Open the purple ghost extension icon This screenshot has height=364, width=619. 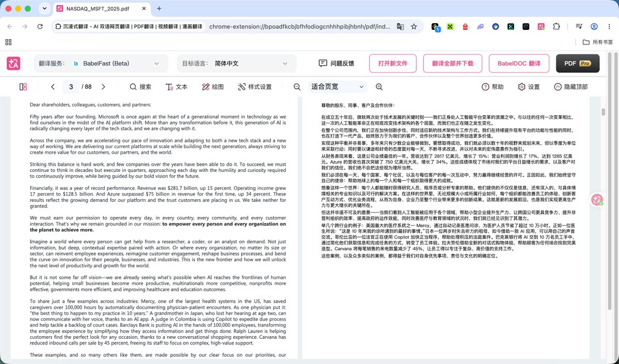tap(481, 26)
